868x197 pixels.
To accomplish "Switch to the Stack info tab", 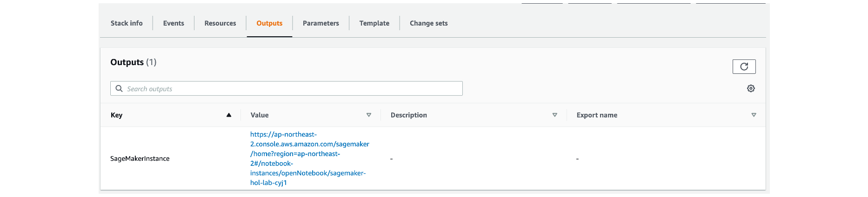I will coord(127,23).
